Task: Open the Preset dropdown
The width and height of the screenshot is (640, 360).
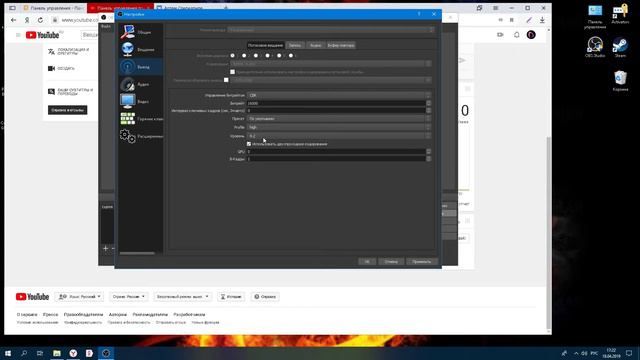Action: click(339, 119)
